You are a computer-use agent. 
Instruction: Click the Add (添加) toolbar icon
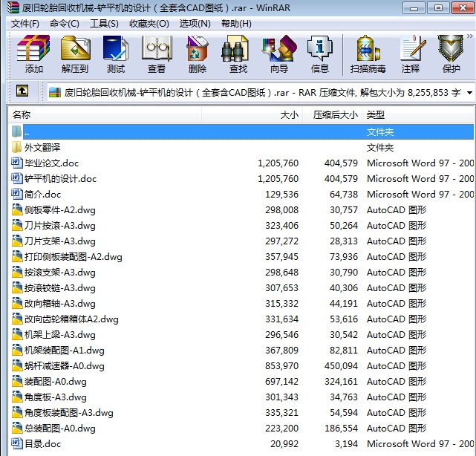[33, 54]
